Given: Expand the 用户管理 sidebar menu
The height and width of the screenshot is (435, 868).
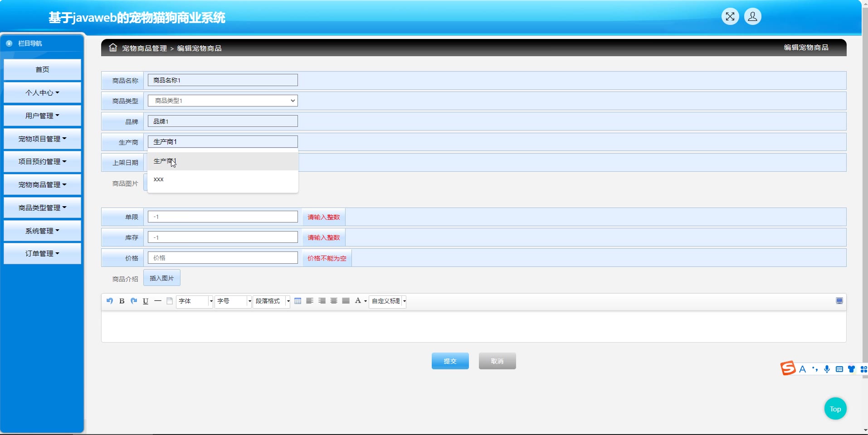Looking at the screenshot, I should tap(42, 116).
